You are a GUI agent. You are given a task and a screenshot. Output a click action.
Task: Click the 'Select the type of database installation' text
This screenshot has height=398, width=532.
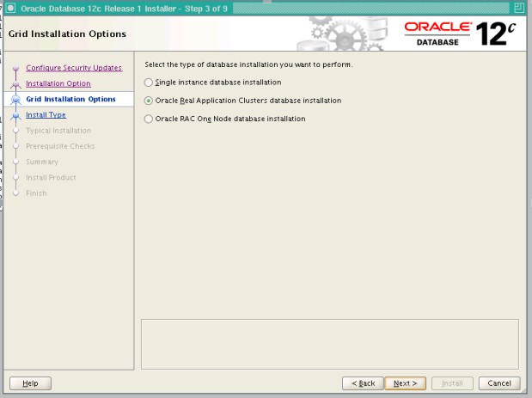tap(248, 64)
